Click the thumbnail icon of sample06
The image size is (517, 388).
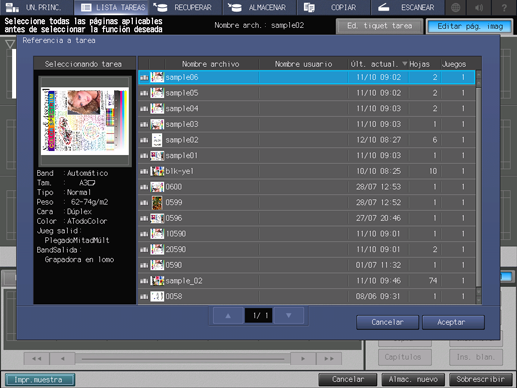tap(157, 77)
